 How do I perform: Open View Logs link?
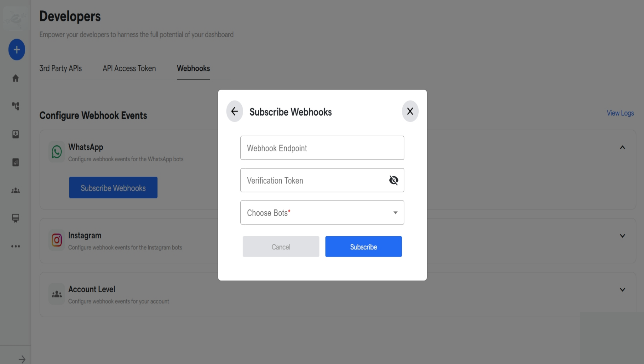[x=620, y=113]
